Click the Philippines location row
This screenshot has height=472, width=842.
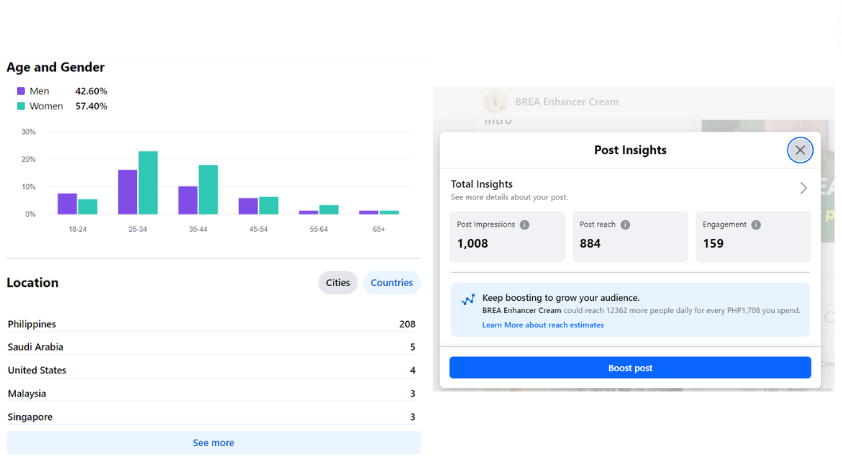211,324
